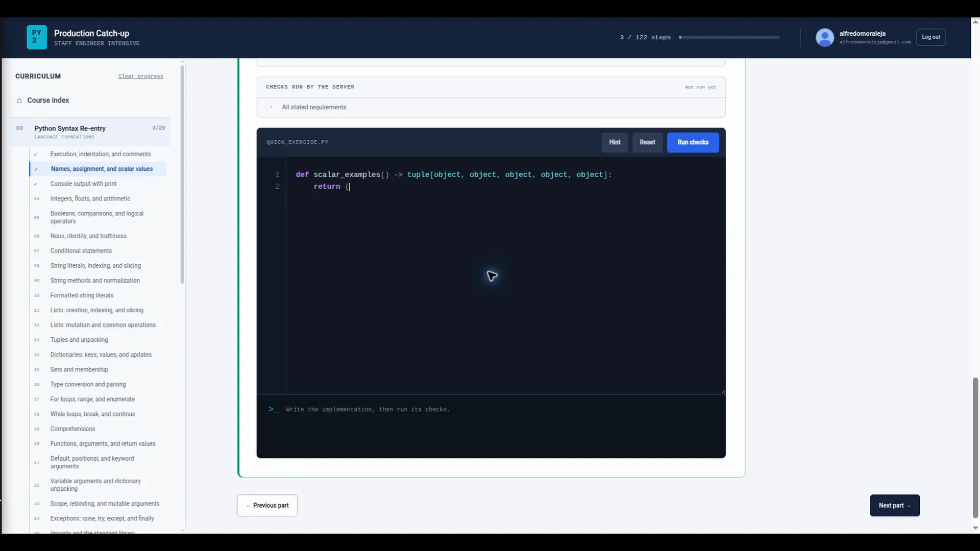Click checkmark next to Execution, indentation, and comments

click(x=36, y=154)
